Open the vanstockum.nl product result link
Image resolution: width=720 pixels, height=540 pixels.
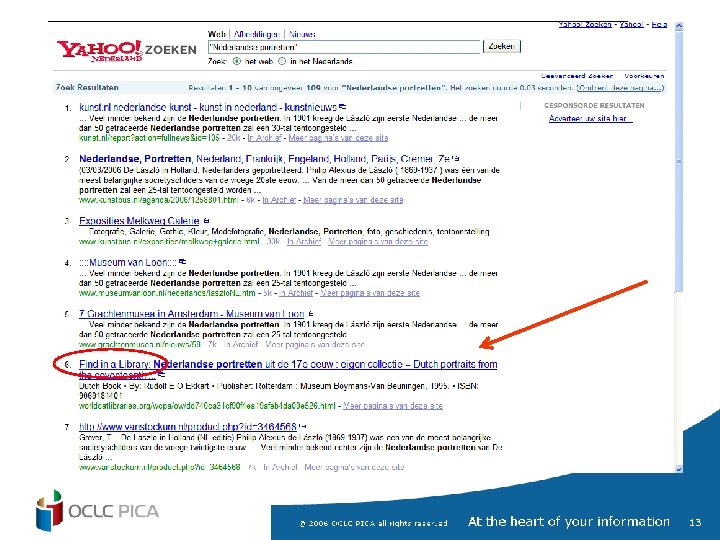click(x=188, y=427)
